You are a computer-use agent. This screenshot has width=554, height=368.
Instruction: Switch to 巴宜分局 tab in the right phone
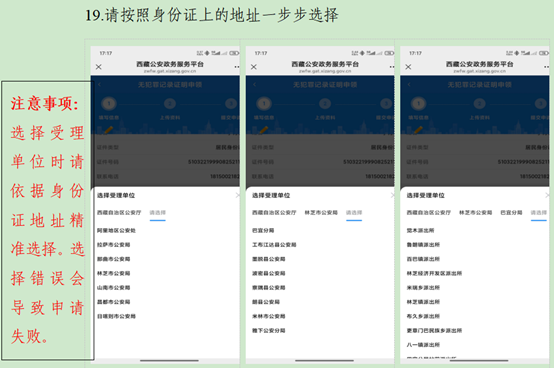click(x=511, y=213)
